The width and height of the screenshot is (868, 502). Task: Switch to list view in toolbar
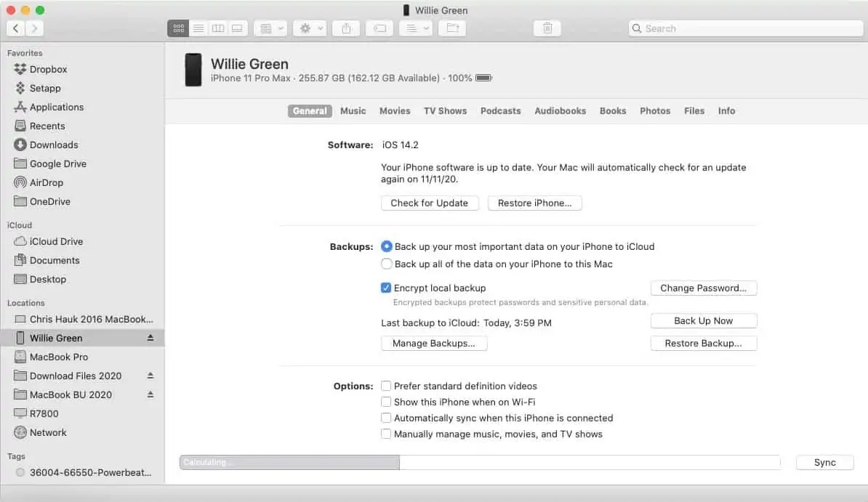pos(198,28)
